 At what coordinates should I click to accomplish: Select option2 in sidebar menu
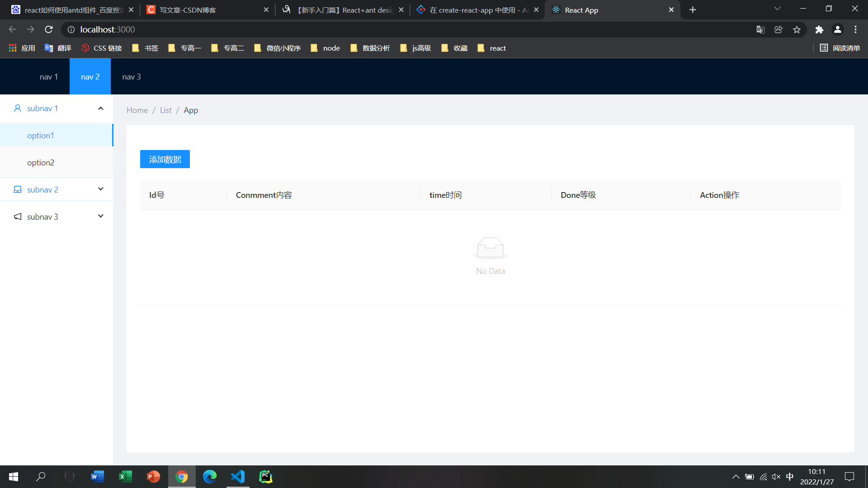41,163
